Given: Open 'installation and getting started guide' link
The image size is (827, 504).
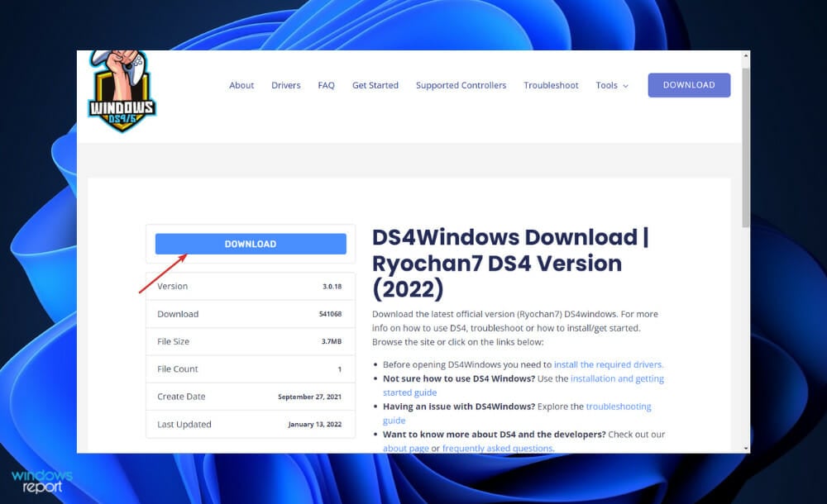Looking at the screenshot, I should 617,378.
